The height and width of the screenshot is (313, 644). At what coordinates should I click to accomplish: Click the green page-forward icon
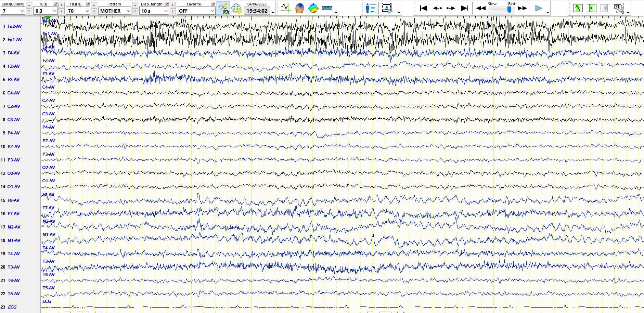pos(591,8)
